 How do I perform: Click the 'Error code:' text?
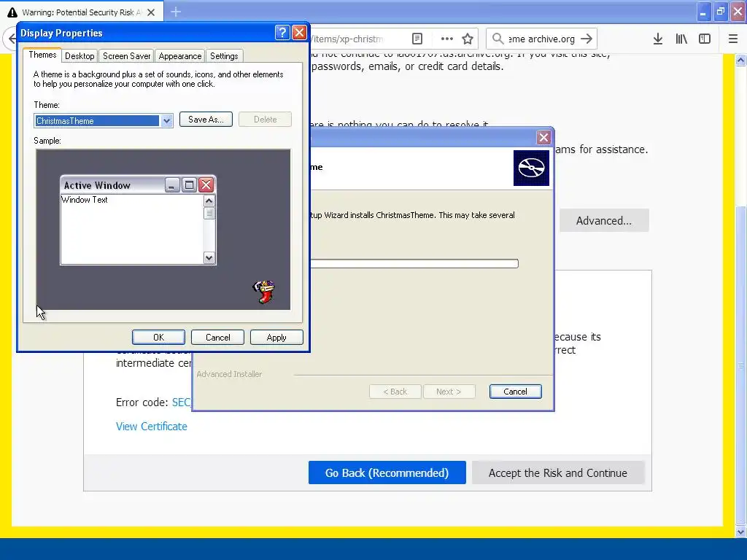click(x=142, y=402)
